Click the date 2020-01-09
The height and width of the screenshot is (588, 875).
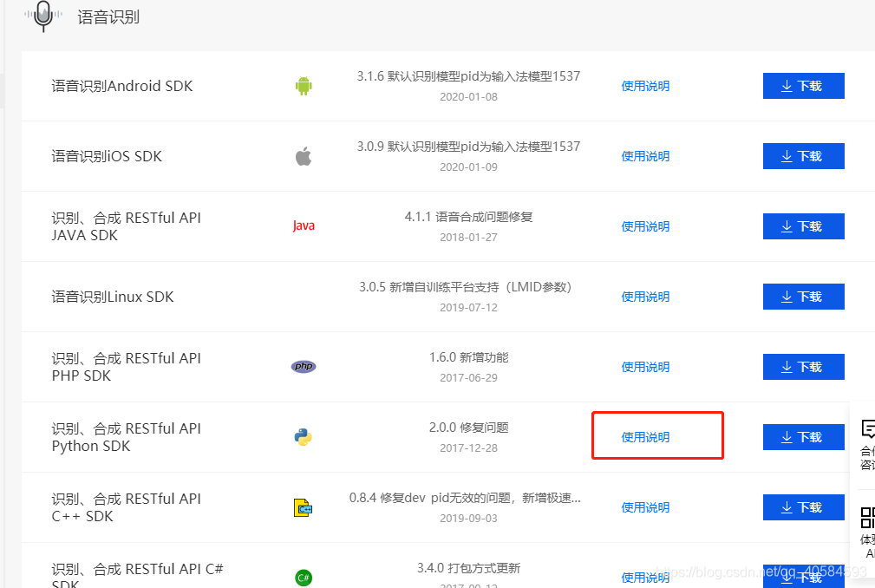(x=469, y=167)
